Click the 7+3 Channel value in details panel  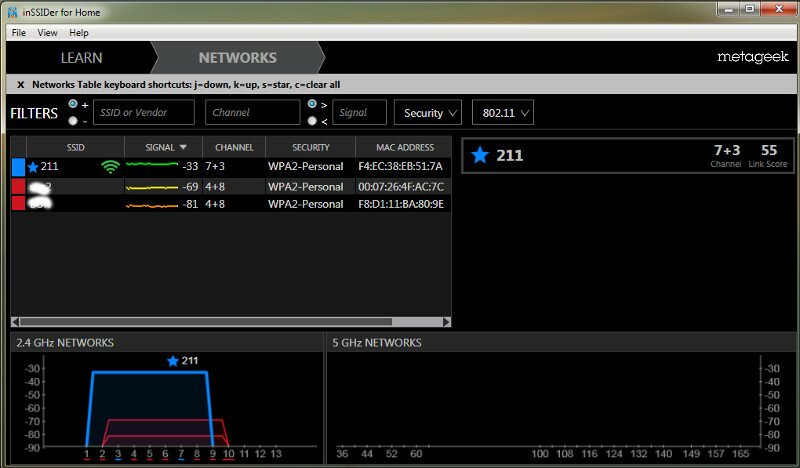click(726, 156)
